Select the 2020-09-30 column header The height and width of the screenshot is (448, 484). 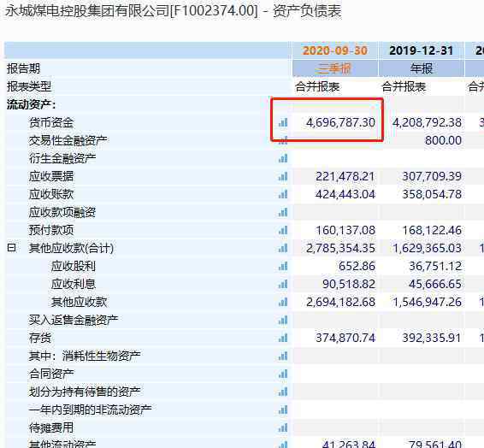pyautogui.click(x=335, y=50)
